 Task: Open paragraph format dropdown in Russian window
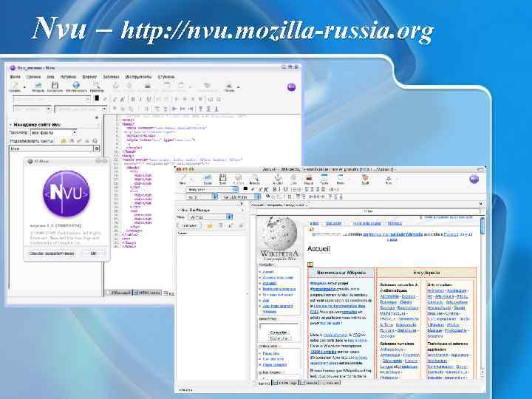pos(52,99)
